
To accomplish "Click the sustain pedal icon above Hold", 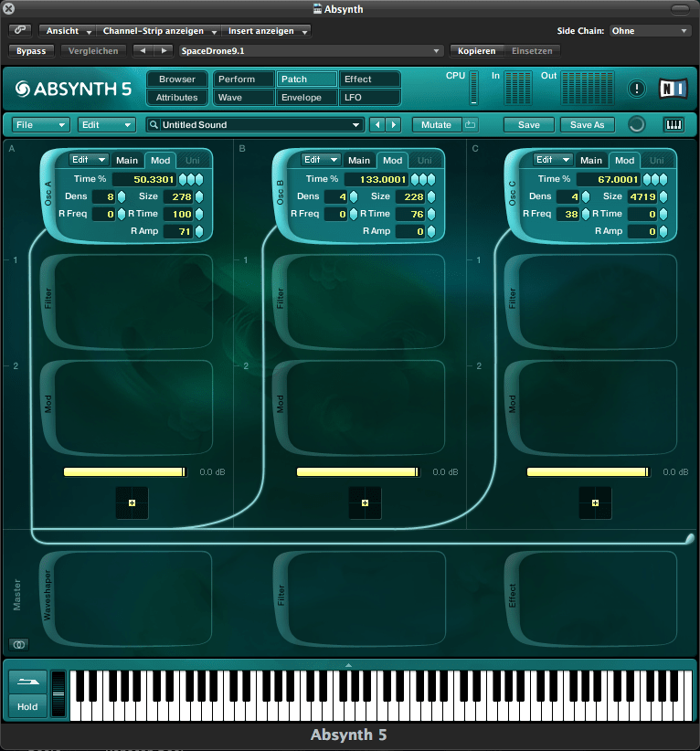I will tap(27, 682).
